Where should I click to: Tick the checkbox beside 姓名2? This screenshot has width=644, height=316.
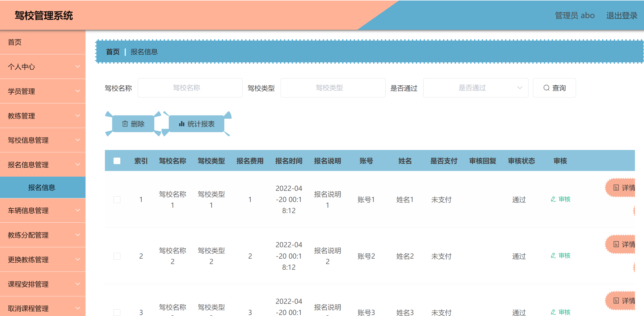click(117, 256)
